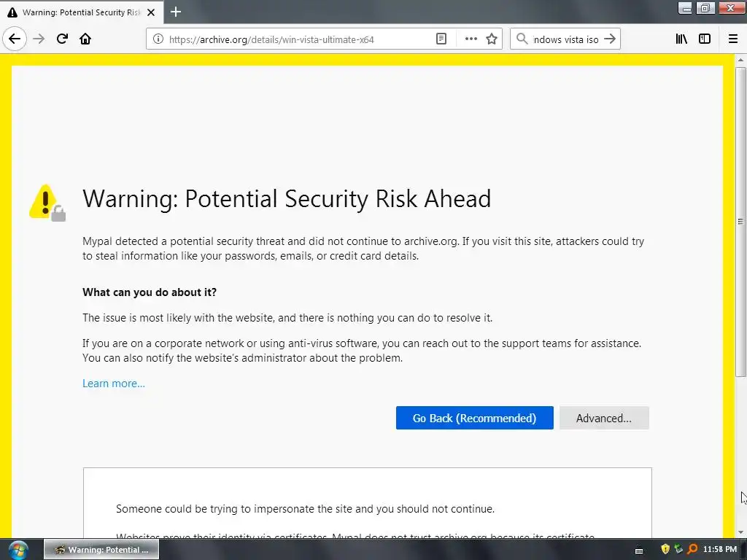The height and width of the screenshot is (560, 747).
Task: Click the search magnifier icon
Action: [522, 39]
